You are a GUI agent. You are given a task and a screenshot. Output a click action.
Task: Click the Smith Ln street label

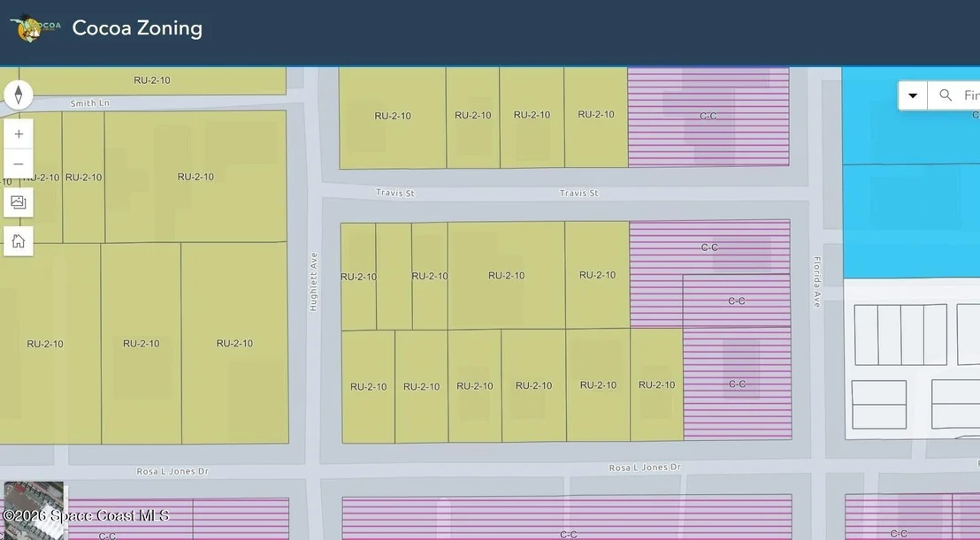90,103
